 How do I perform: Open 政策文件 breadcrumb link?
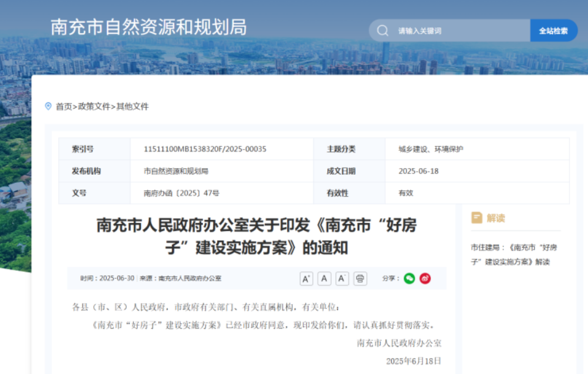94,107
